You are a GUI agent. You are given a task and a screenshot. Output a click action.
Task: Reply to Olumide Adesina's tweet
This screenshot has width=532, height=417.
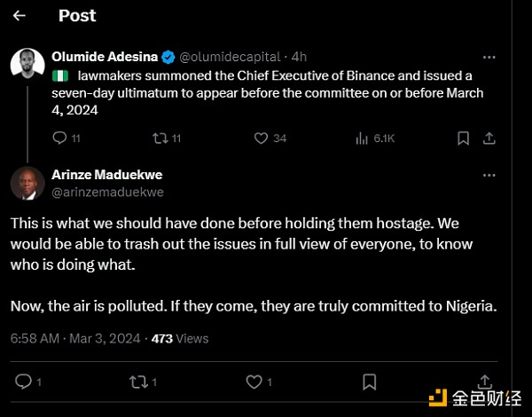[x=59, y=138]
